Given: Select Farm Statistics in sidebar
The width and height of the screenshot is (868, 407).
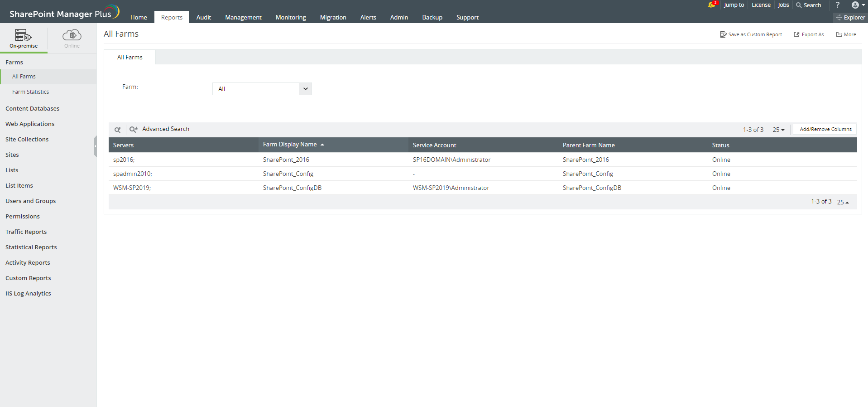Looking at the screenshot, I should (x=30, y=92).
